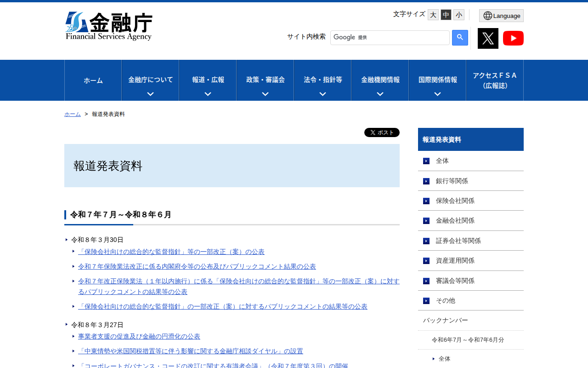This screenshot has height=368, width=588.
Task: Click the globe Language button
Action: tap(501, 16)
